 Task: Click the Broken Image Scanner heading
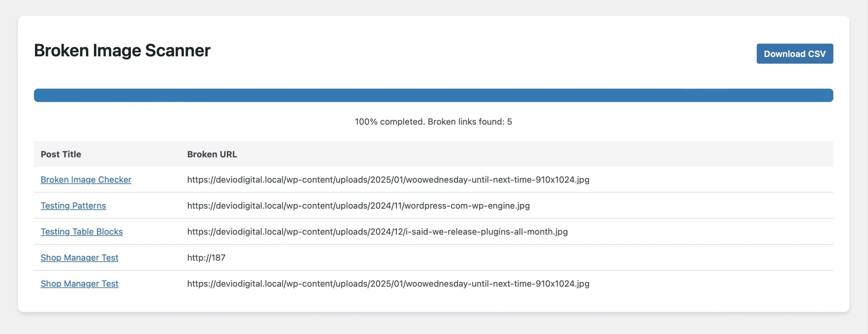[122, 51]
